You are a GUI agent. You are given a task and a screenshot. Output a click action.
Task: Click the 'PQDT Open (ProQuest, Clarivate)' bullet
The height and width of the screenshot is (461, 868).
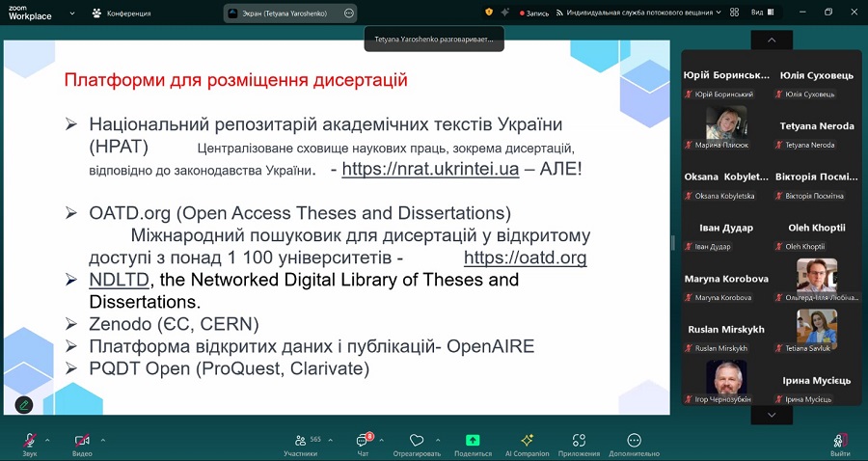(230, 368)
